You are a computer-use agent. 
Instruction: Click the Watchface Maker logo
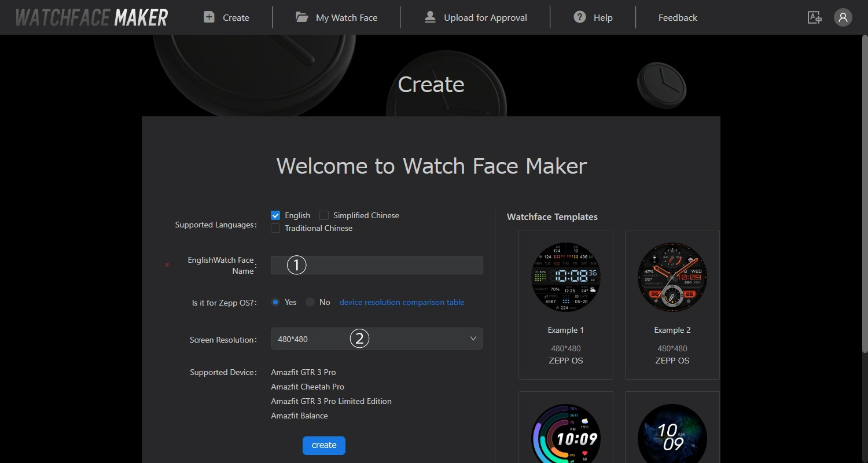tap(91, 17)
